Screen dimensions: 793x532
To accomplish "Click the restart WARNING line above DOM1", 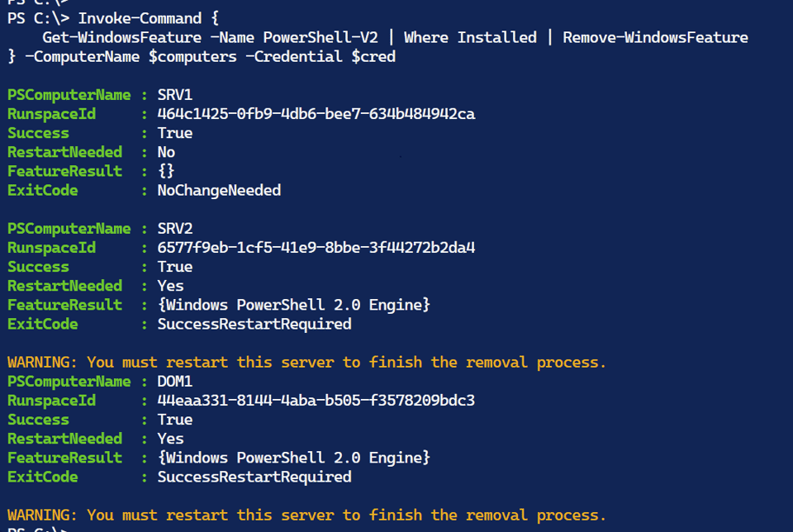I will pyautogui.click(x=306, y=362).
